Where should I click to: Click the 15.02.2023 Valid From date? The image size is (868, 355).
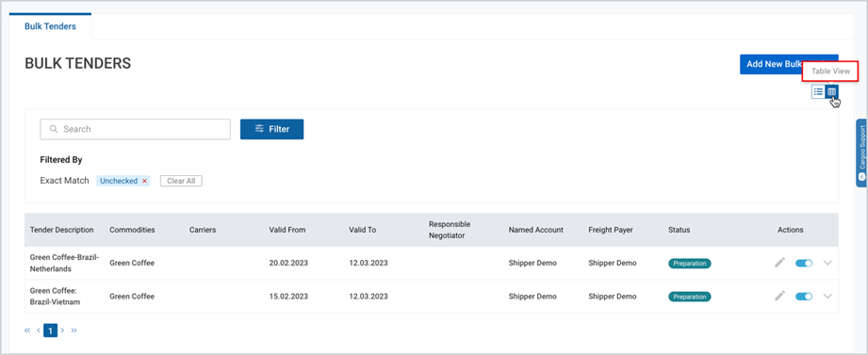coord(288,297)
